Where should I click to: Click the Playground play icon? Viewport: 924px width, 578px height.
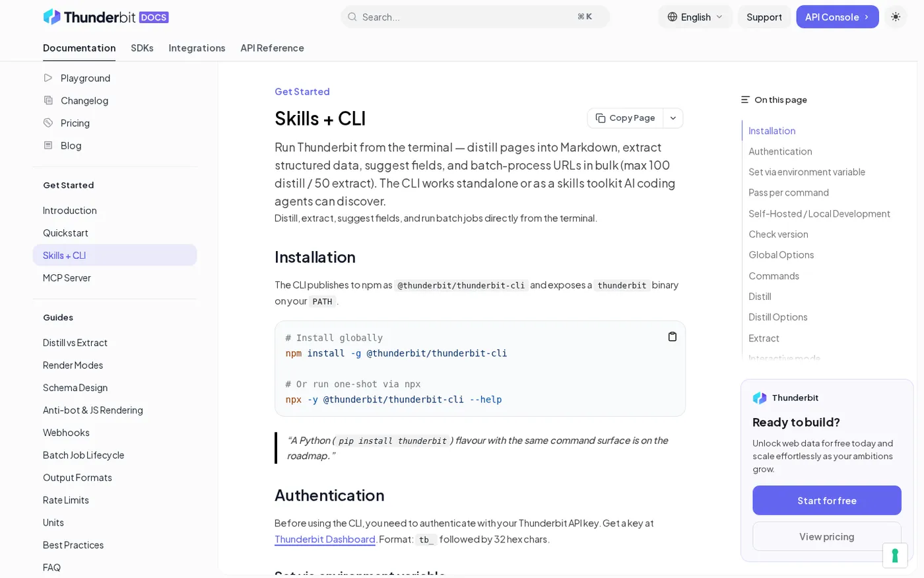click(x=48, y=78)
